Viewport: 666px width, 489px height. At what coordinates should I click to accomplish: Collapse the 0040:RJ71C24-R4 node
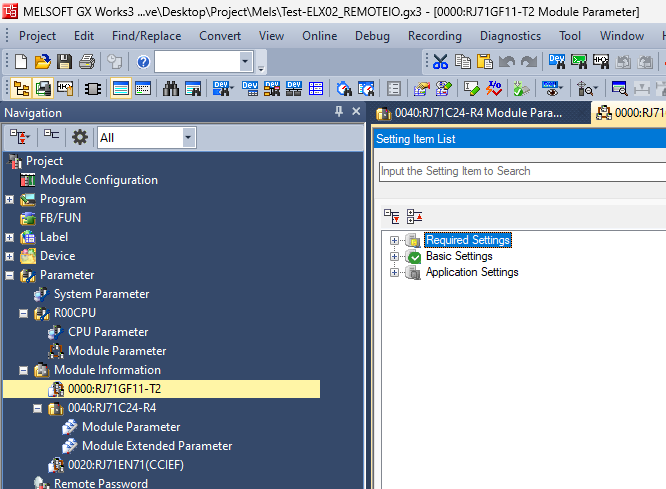pyautogui.click(x=38, y=409)
